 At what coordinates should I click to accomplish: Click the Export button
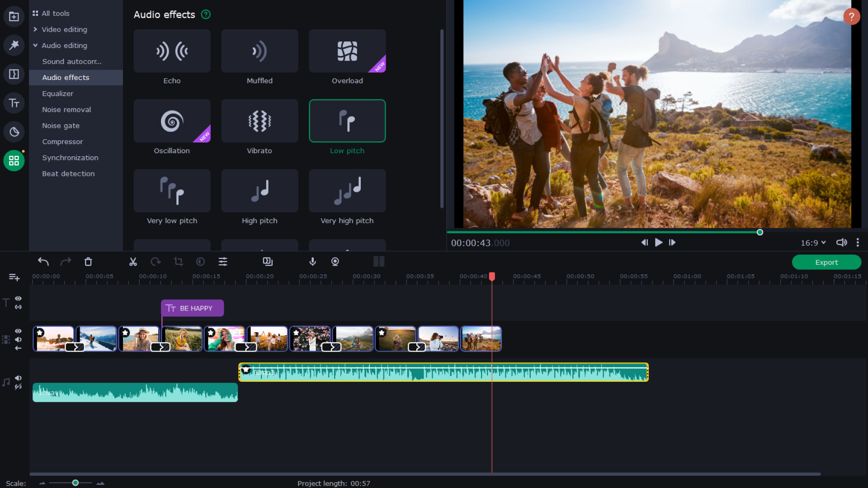[x=826, y=262]
